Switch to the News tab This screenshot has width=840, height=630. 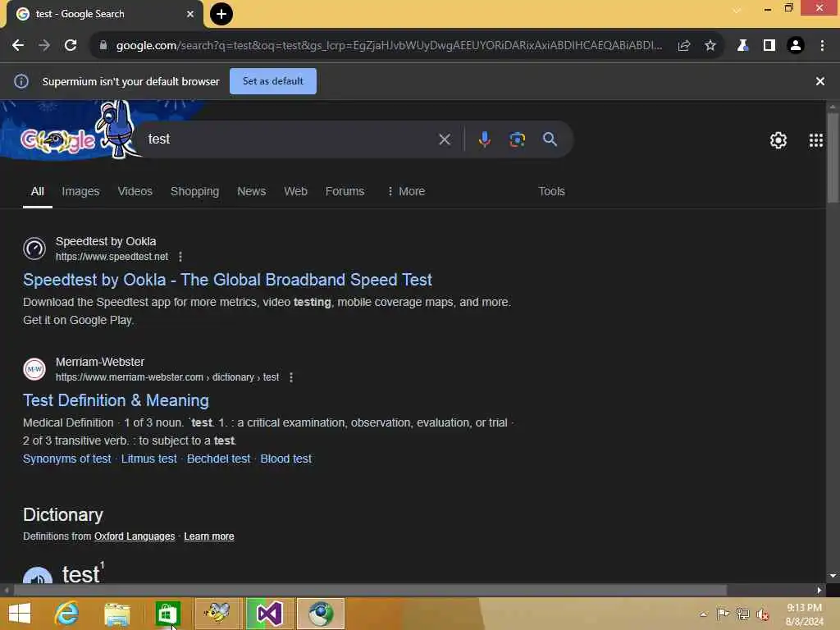(251, 191)
